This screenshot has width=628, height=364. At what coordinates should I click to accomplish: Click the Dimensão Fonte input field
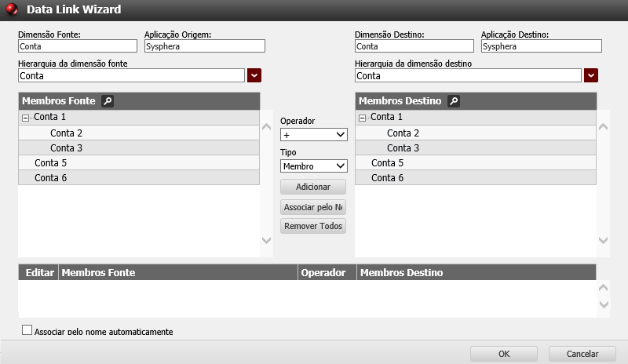click(78, 46)
